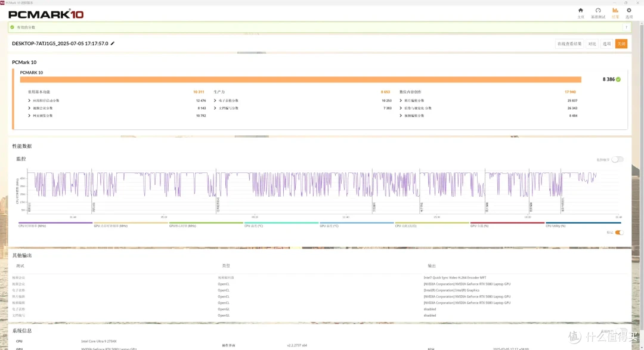Toggle the system info details switch
The image size is (644, 350).
point(622,331)
